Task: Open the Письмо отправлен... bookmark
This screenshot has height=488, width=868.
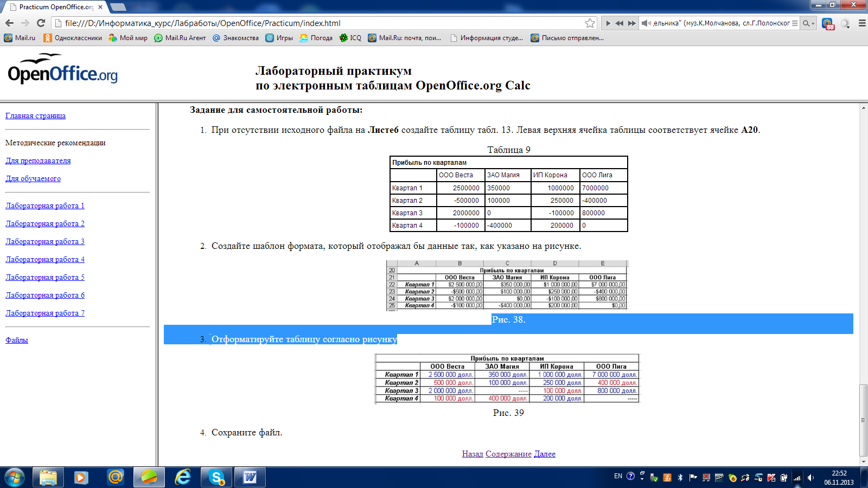Action: click(567, 38)
